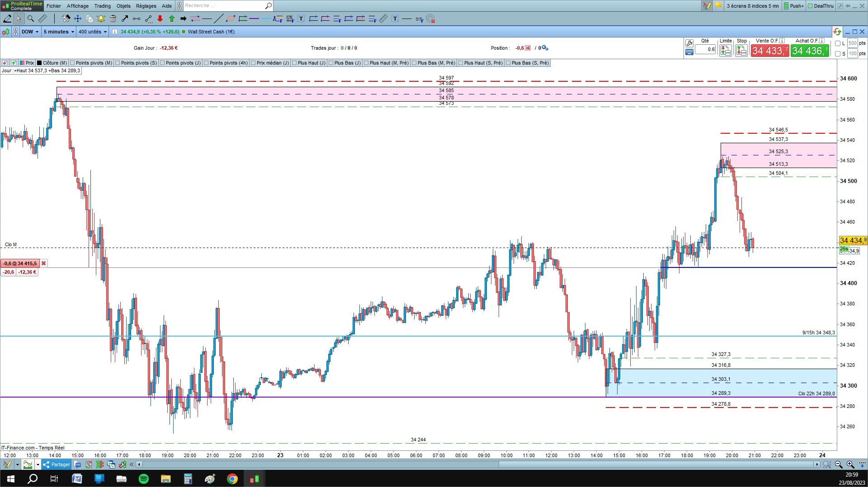The height and width of the screenshot is (487, 868).
Task: Select the pencil drawing tool
Action: (7, 19)
